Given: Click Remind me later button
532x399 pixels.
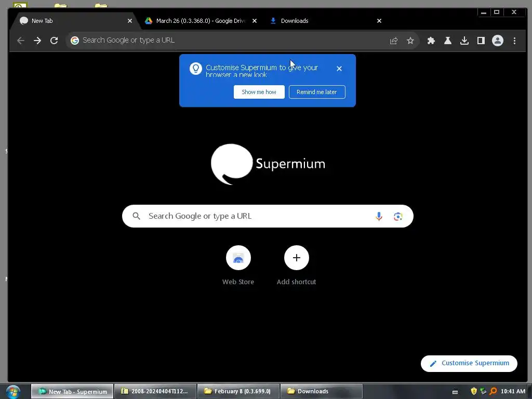Looking at the screenshot, I should (x=317, y=92).
